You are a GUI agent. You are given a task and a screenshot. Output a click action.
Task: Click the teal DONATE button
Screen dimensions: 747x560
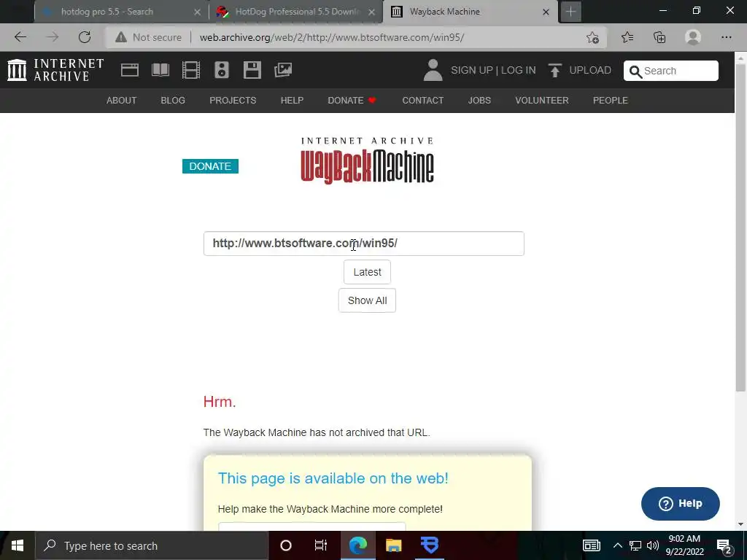(x=210, y=166)
